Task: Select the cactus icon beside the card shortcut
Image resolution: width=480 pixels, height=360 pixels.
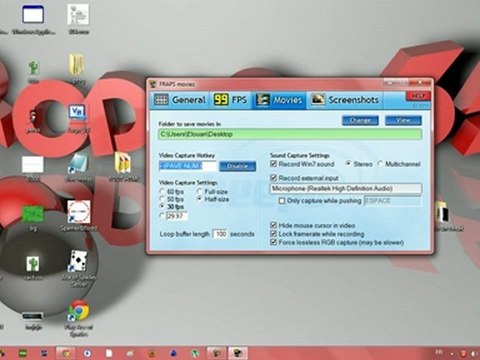Action: tap(33, 264)
